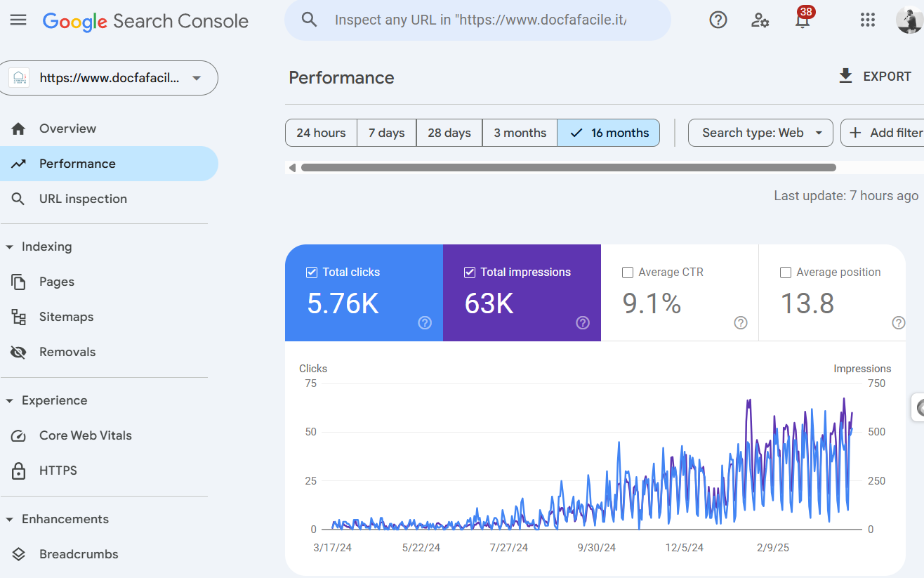Select the 28 days date range
The width and height of the screenshot is (924, 578).
coord(449,133)
